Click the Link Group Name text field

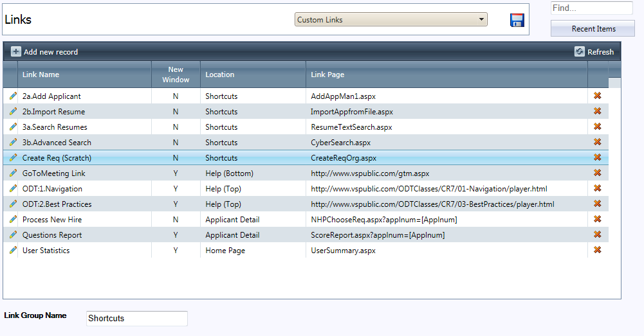pos(136,319)
